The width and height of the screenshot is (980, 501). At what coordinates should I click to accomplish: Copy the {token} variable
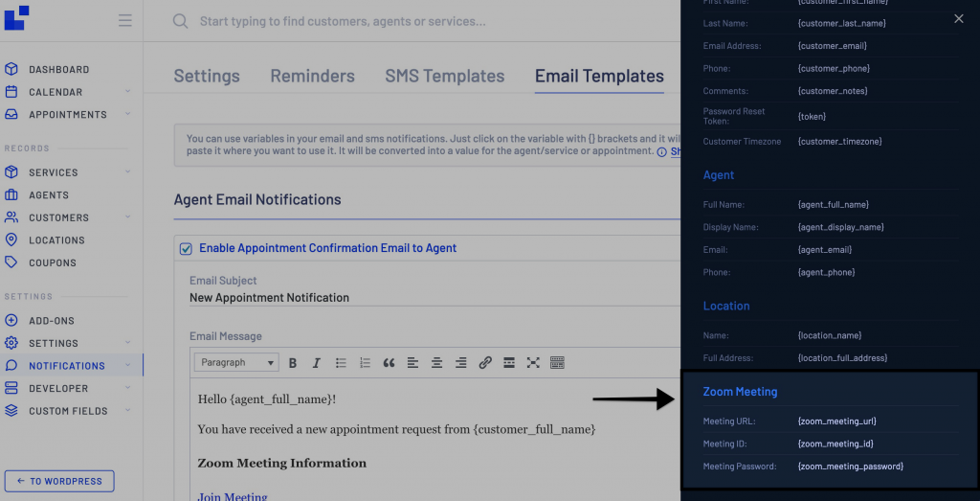[812, 116]
